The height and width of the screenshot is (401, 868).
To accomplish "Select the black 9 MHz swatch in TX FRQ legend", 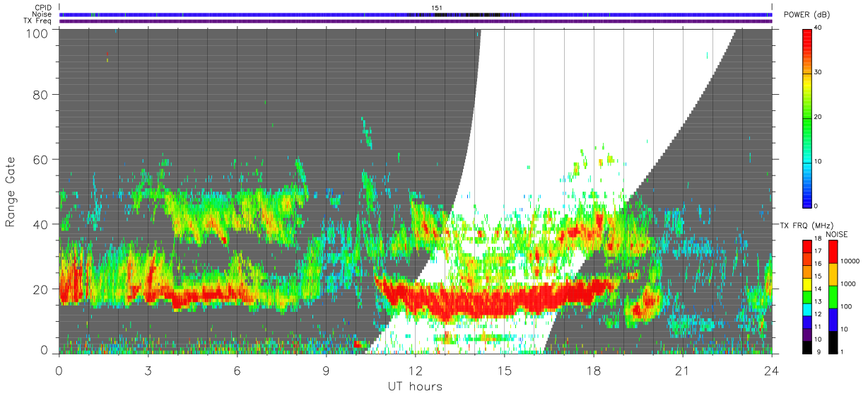I will click(808, 347).
